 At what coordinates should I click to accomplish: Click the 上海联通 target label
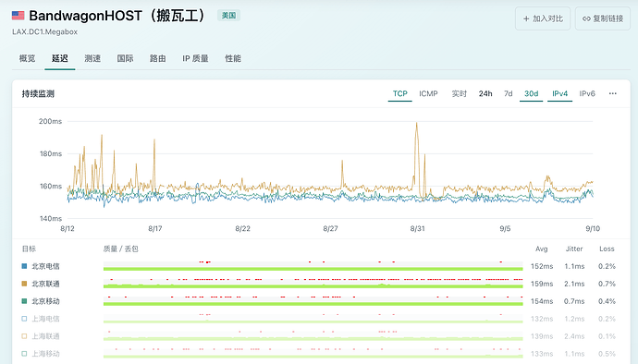pyautogui.click(x=45, y=336)
